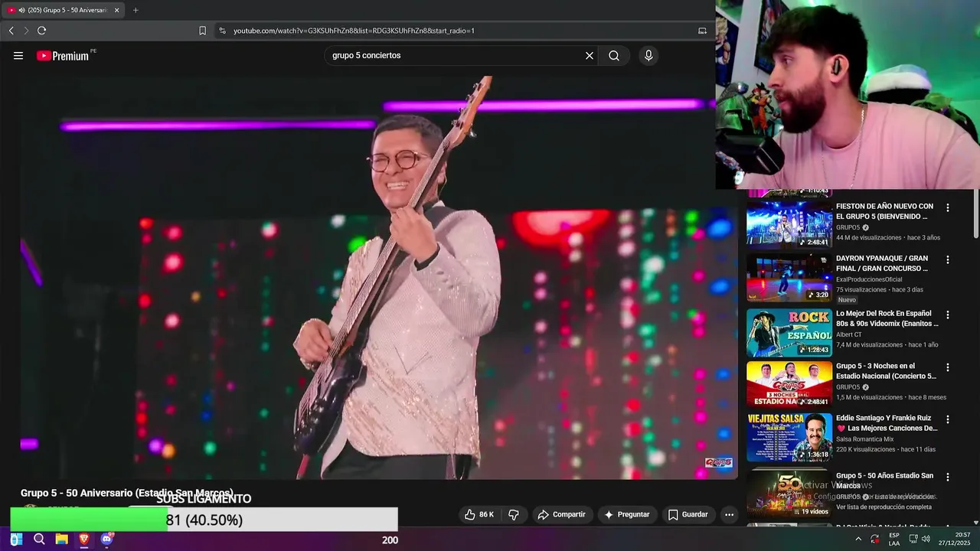This screenshot has height=551, width=980.
Task: Click the sidebar scrollbar thumb
Action: [x=975, y=213]
